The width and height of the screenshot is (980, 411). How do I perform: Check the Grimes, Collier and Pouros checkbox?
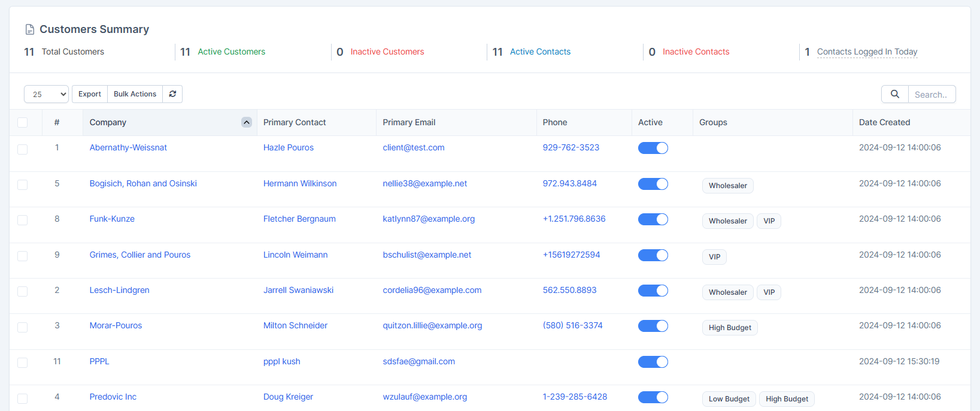23,256
